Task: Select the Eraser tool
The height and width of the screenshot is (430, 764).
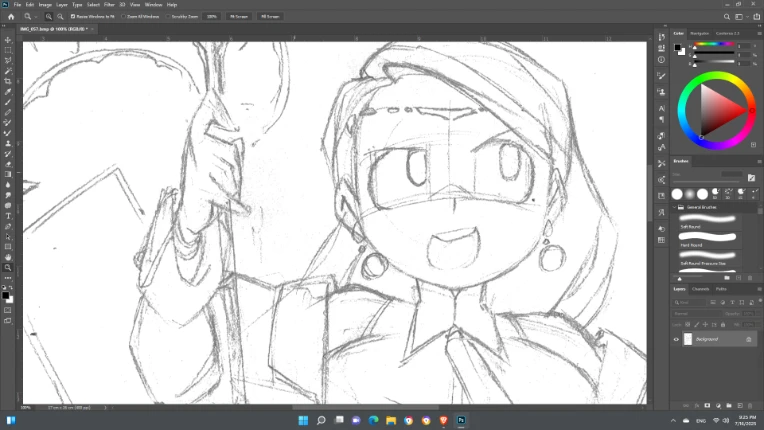Action: (x=8, y=164)
